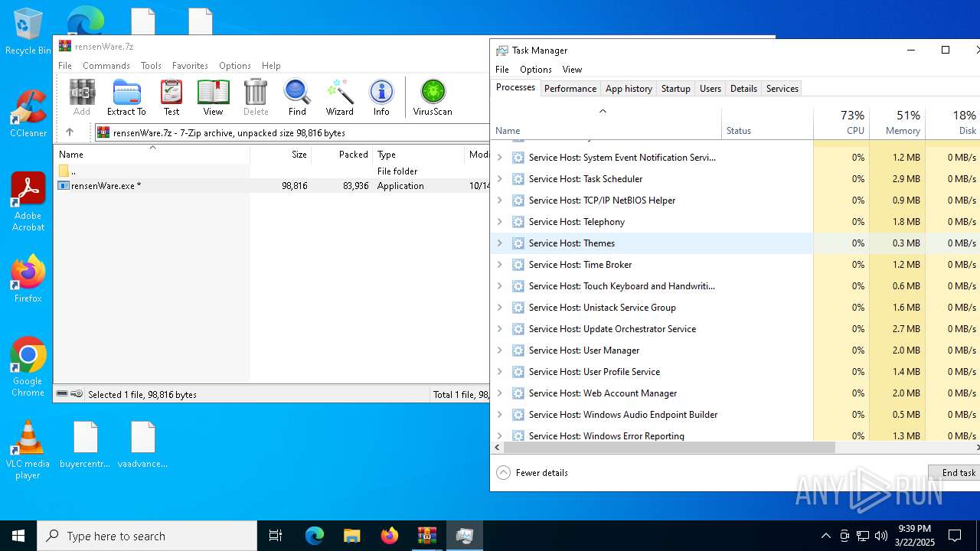The width and height of the screenshot is (980, 551).
Task: Open Firefox from taskbar
Action: [390, 536]
